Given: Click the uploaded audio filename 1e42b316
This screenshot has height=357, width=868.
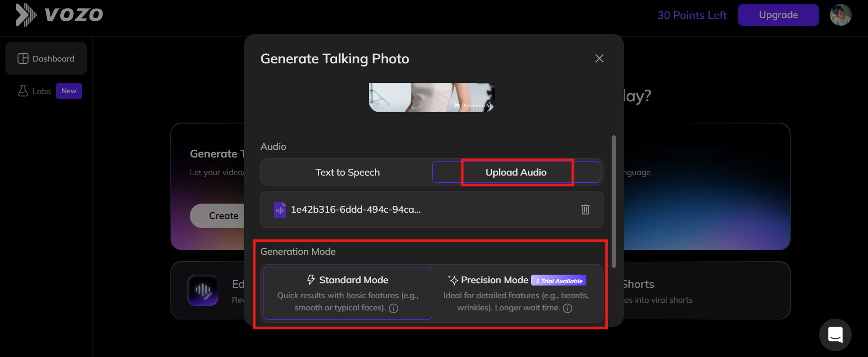Looking at the screenshot, I should [356, 209].
